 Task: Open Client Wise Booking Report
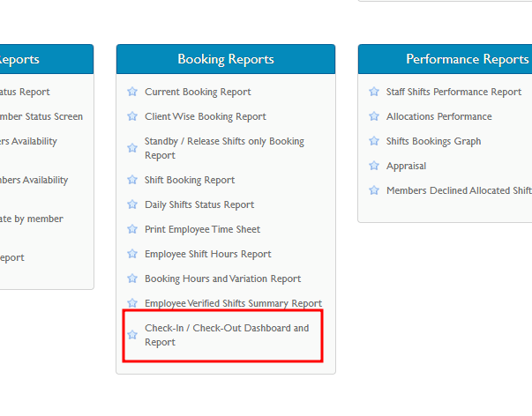click(206, 116)
